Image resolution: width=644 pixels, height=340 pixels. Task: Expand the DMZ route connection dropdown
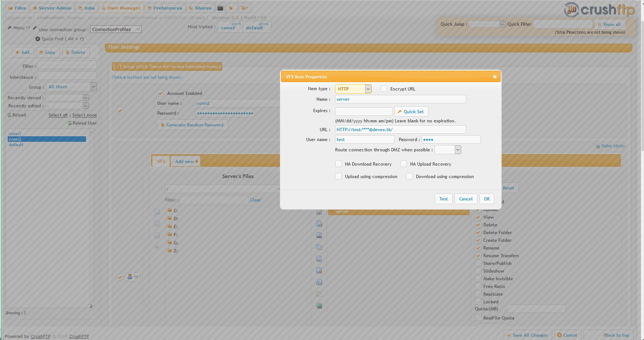457,150
